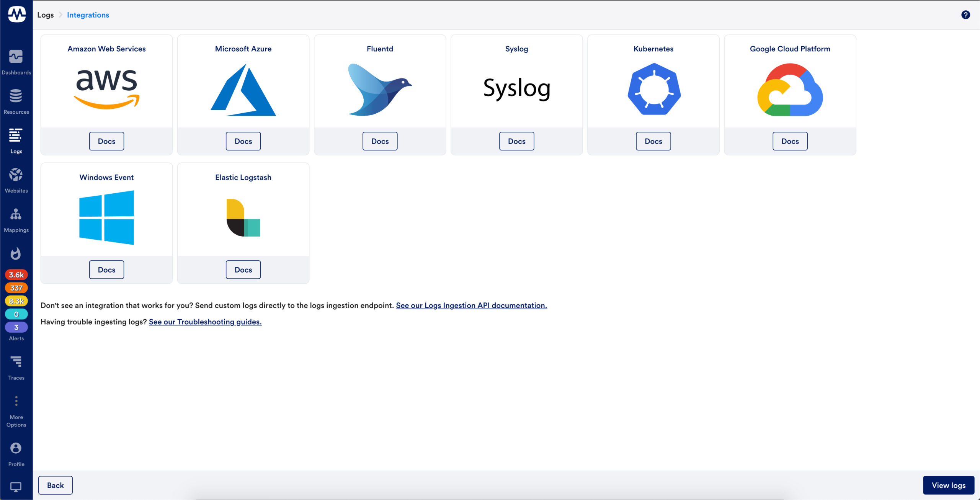Open Docs for Google Cloud Platform

tap(790, 141)
